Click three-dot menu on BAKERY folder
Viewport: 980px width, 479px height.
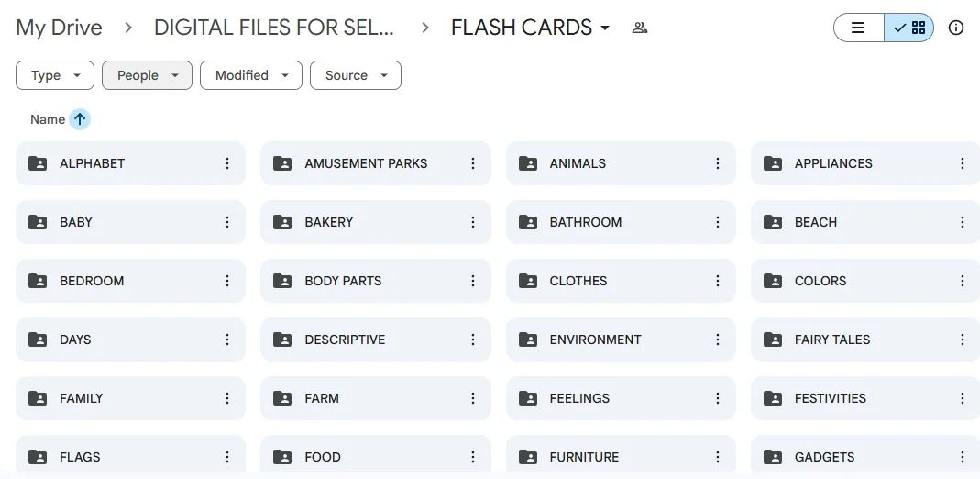(x=473, y=222)
